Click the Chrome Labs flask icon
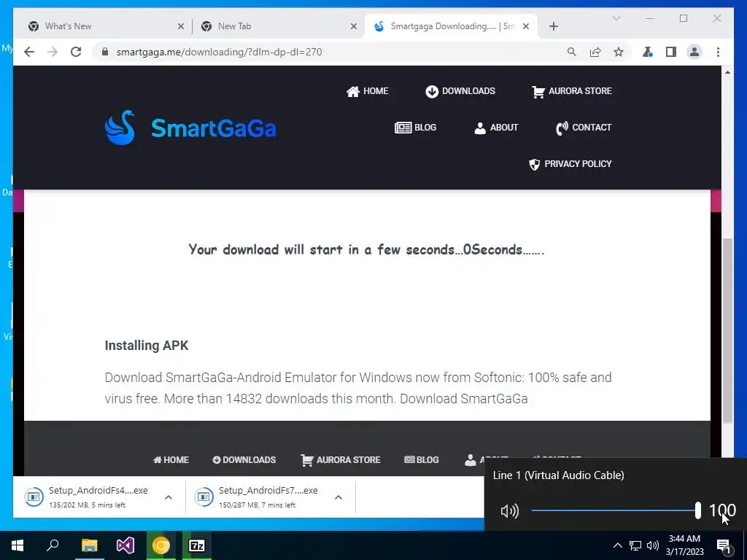This screenshot has height=560, width=747. [x=648, y=52]
